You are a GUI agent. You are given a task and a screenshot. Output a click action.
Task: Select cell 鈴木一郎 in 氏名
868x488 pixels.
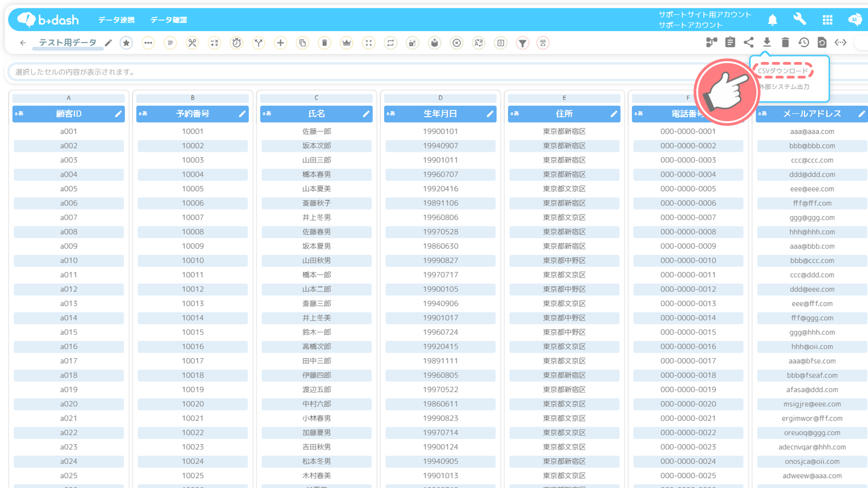[316, 332]
